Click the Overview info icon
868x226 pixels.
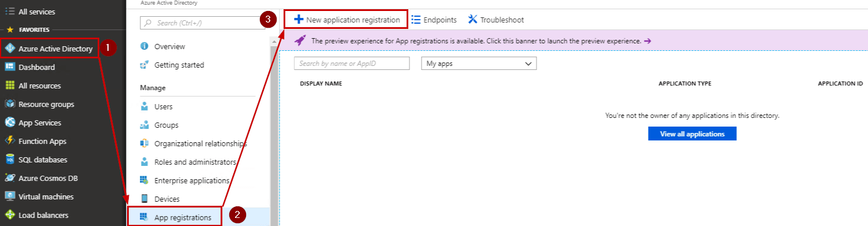(x=144, y=46)
